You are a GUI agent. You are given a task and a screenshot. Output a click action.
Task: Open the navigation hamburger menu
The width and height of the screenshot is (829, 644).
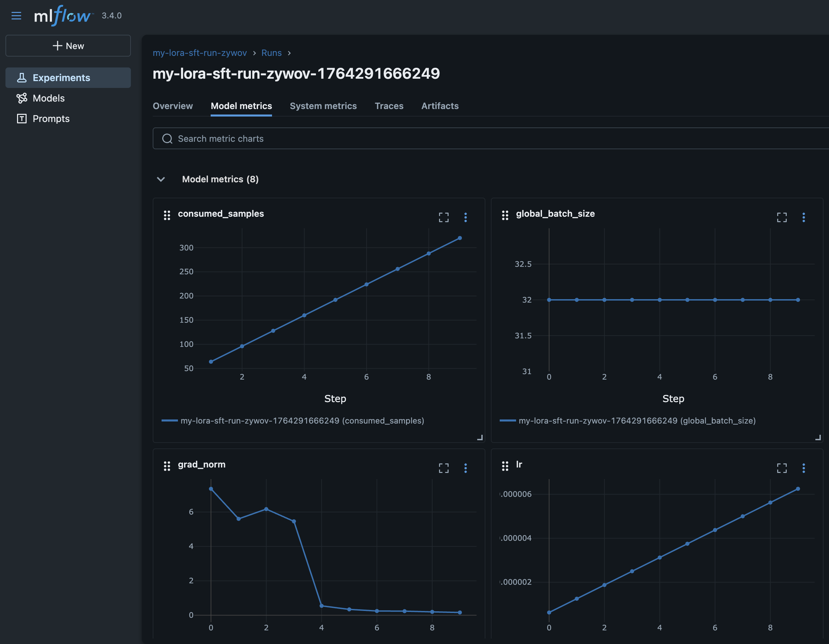(x=16, y=16)
